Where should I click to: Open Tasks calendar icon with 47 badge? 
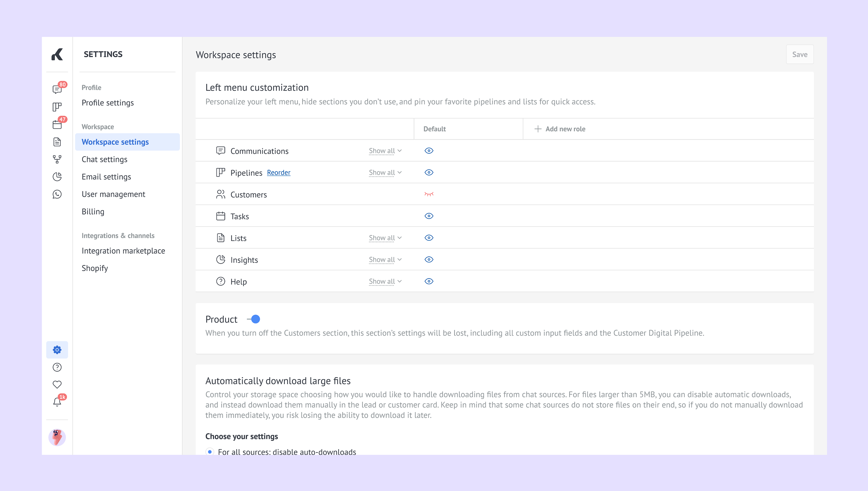click(57, 124)
